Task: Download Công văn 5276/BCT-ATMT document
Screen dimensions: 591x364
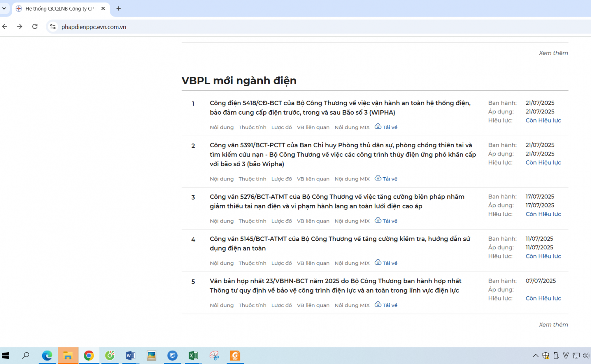Action: (386, 221)
